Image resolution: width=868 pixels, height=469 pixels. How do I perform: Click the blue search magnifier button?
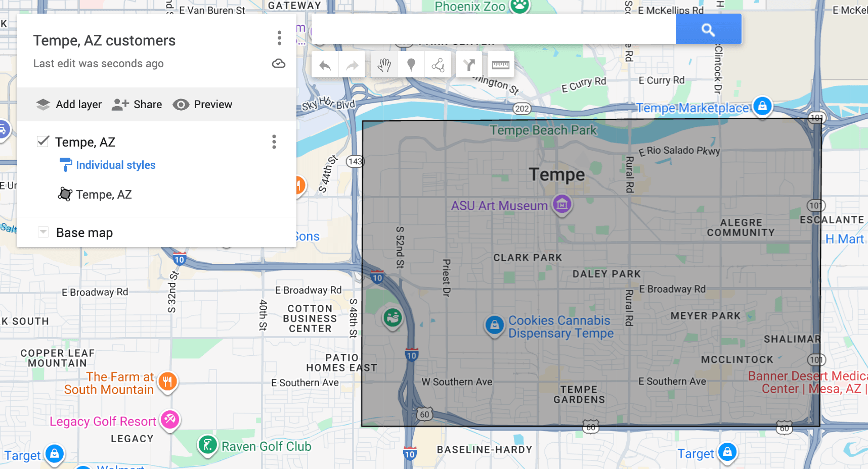pos(709,29)
